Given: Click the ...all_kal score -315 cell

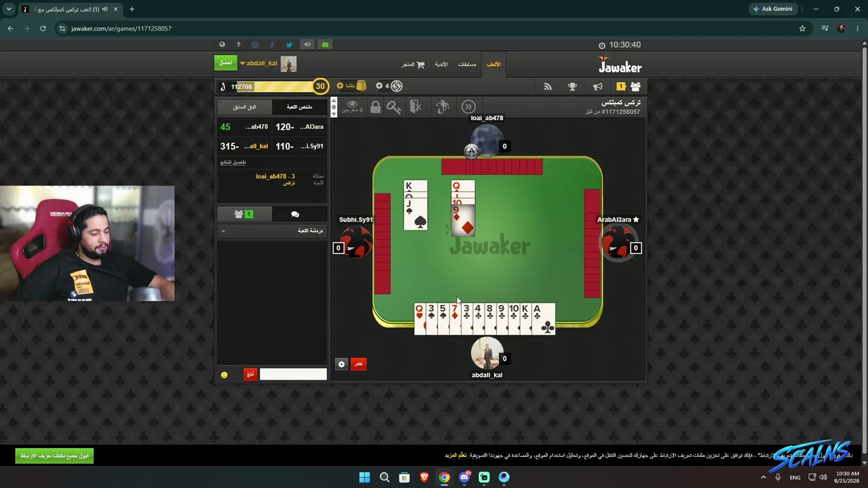Looking at the screenshot, I should (245, 146).
